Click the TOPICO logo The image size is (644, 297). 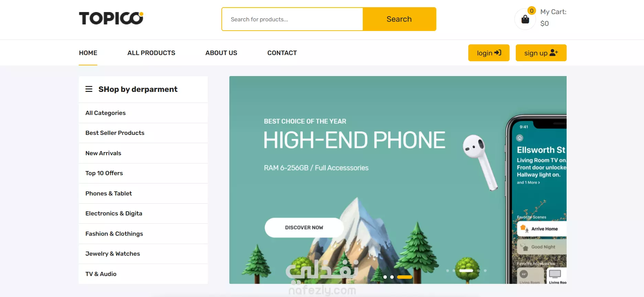(x=111, y=18)
